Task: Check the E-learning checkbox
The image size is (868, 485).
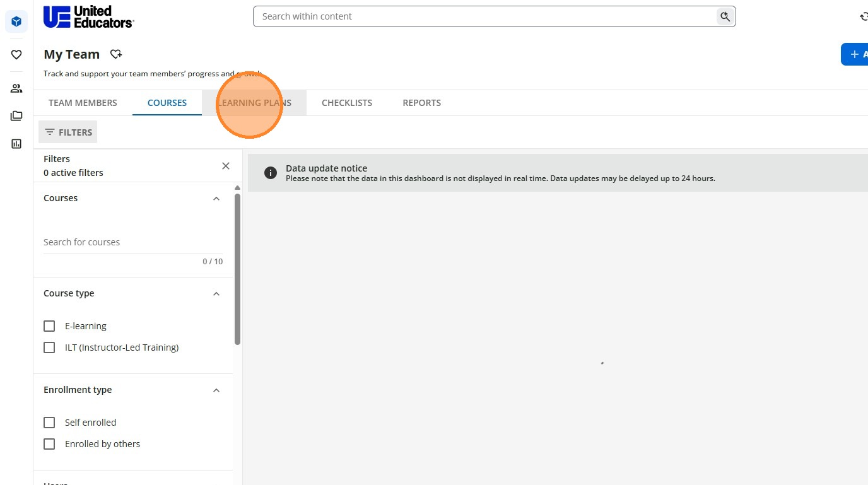Action: click(x=49, y=326)
